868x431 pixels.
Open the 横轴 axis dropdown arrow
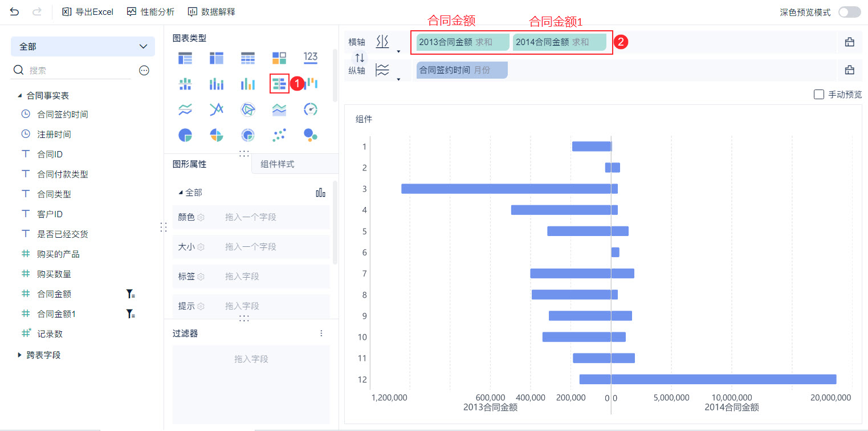click(398, 52)
